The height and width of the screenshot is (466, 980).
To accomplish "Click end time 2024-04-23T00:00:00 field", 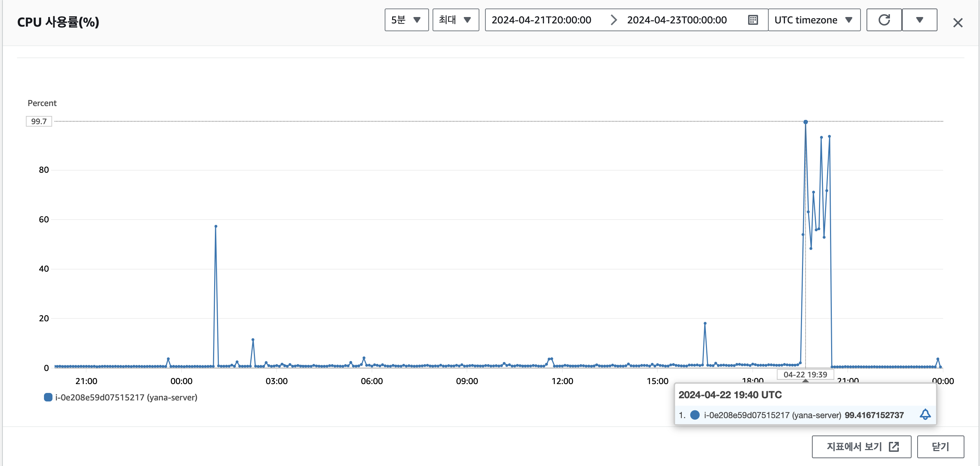I will [676, 20].
